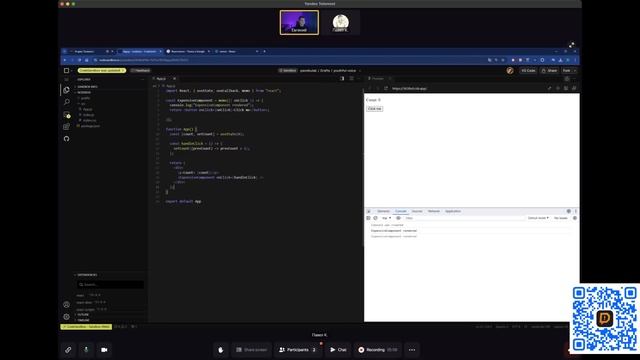The height and width of the screenshot is (360, 640).
Task: Click the Feedback button in the header
Action: pos(140,71)
